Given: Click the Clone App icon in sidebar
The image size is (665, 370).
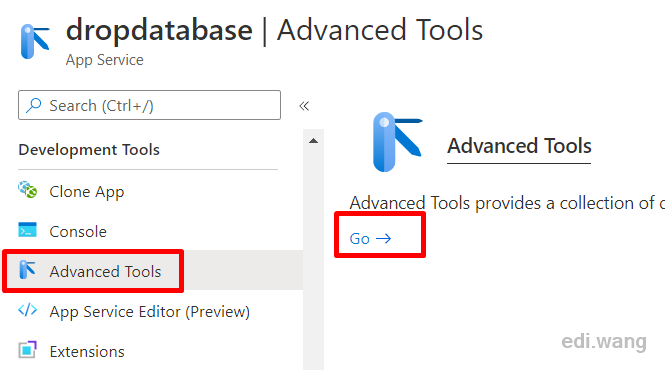Looking at the screenshot, I should [28, 190].
